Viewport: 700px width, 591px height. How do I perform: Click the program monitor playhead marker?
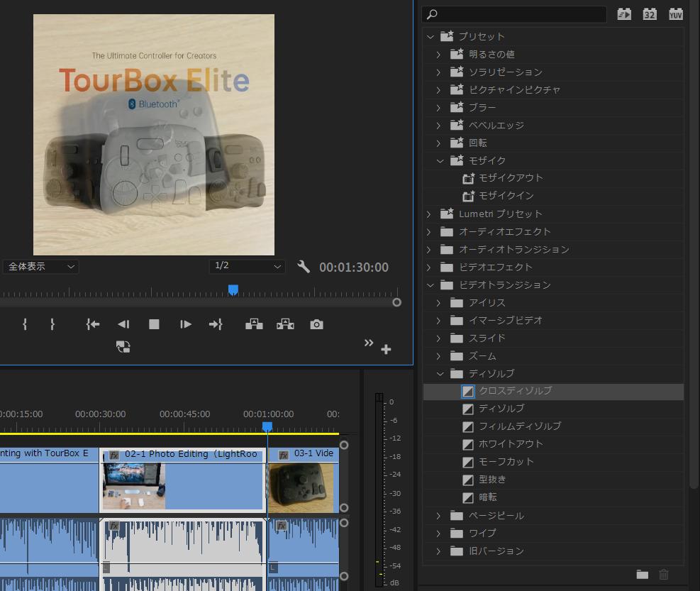(233, 290)
